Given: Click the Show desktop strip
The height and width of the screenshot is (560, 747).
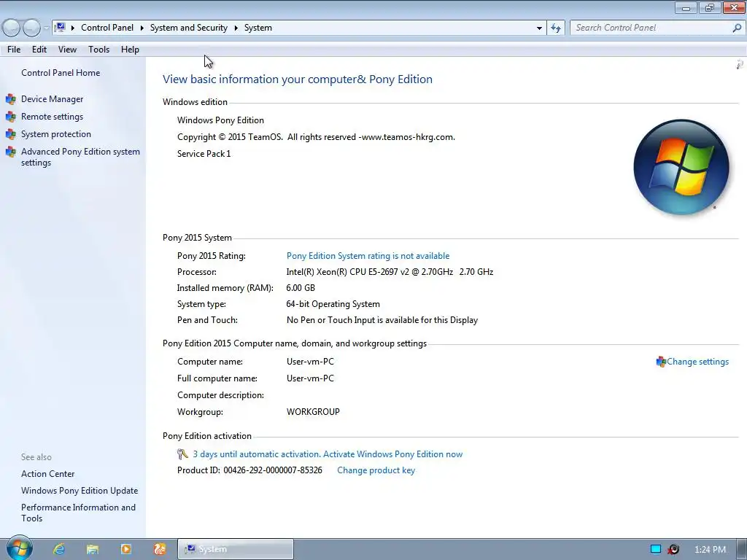Looking at the screenshot, I should point(742,549).
